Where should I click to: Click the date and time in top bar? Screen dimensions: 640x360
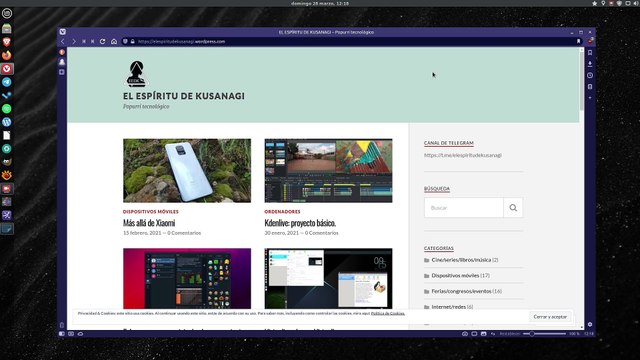coord(320,3)
